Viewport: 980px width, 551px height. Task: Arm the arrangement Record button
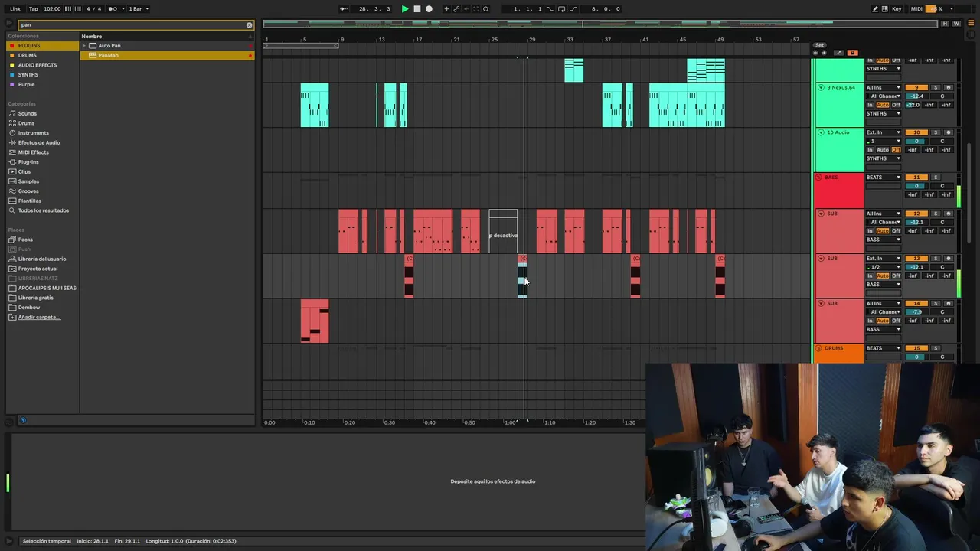point(429,9)
